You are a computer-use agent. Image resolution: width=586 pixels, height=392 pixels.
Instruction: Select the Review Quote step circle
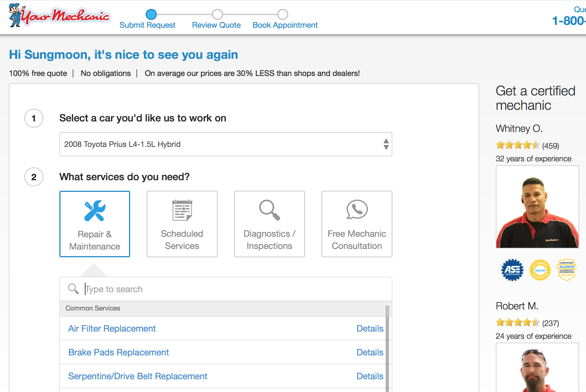217,14
